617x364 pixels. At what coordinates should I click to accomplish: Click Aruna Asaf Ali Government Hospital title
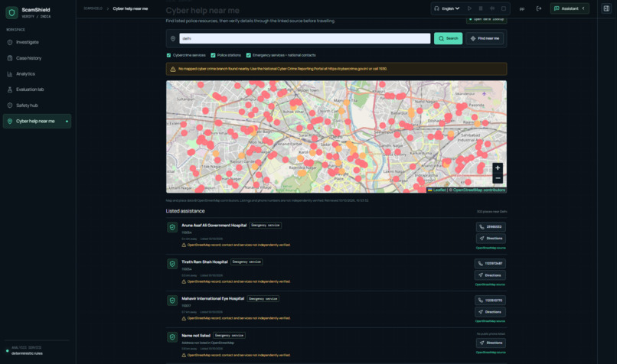pos(214,226)
